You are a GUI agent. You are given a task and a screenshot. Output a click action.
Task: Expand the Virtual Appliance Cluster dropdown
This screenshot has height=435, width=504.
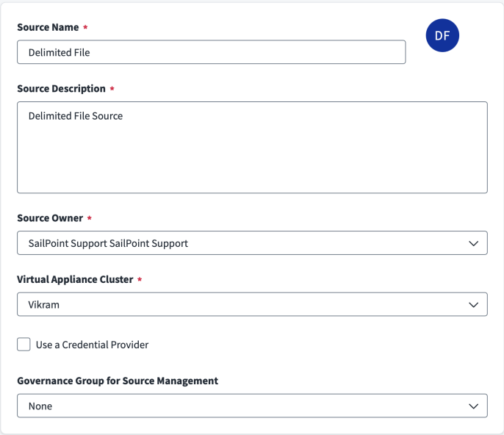pyautogui.click(x=252, y=304)
